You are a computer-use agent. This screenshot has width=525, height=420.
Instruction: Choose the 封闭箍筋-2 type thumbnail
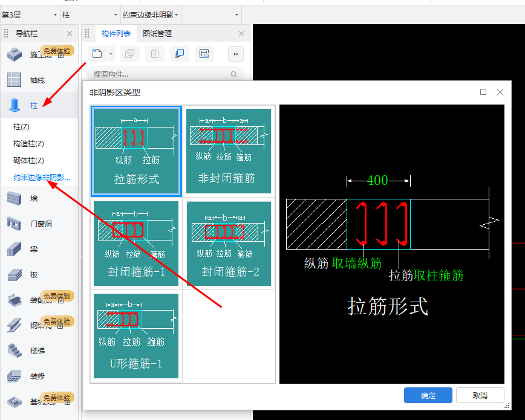(x=229, y=244)
